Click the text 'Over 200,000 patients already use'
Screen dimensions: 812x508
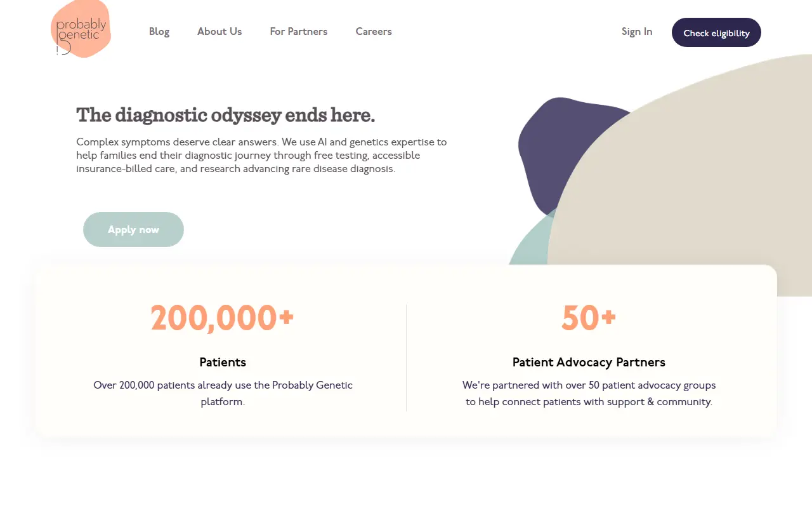[x=223, y=393]
